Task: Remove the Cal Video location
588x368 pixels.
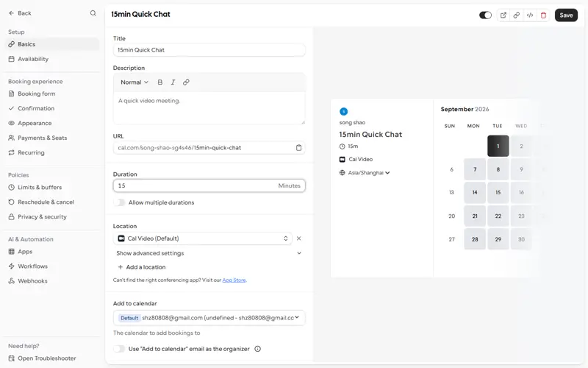Action: tap(299, 238)
